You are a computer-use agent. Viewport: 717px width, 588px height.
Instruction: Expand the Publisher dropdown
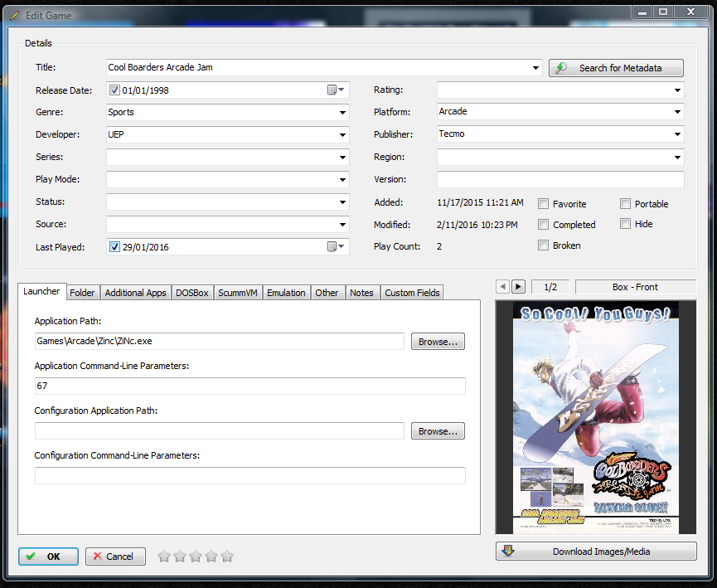tap(677, 134)
